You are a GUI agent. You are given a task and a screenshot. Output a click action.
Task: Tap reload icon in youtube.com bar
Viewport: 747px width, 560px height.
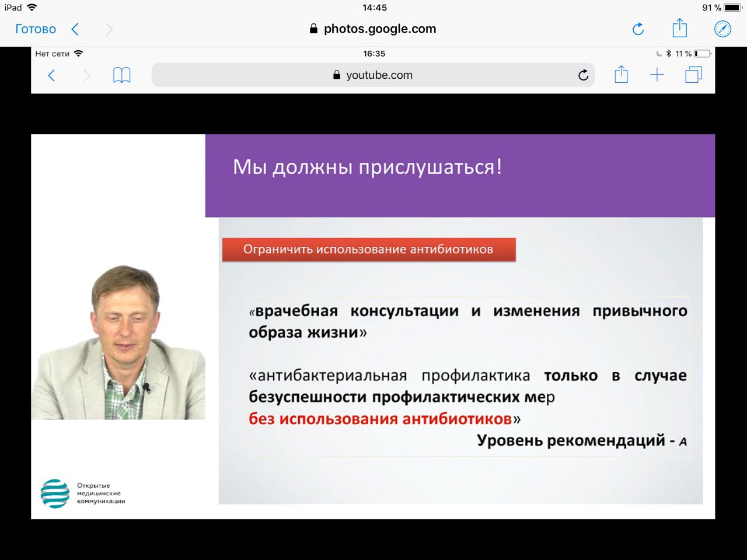coord(583,75)
